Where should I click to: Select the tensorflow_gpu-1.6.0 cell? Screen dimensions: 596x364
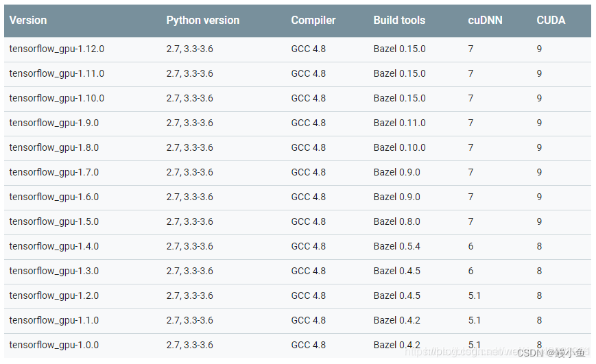coord(54,197)
